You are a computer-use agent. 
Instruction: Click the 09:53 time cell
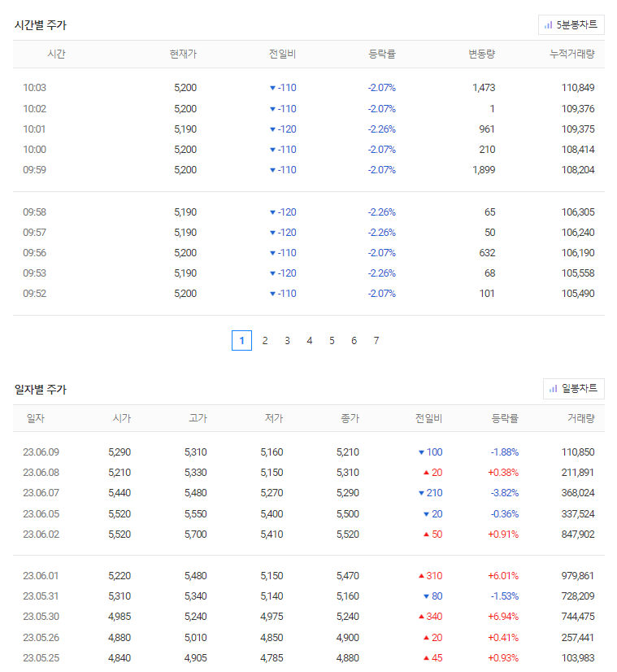35,273
